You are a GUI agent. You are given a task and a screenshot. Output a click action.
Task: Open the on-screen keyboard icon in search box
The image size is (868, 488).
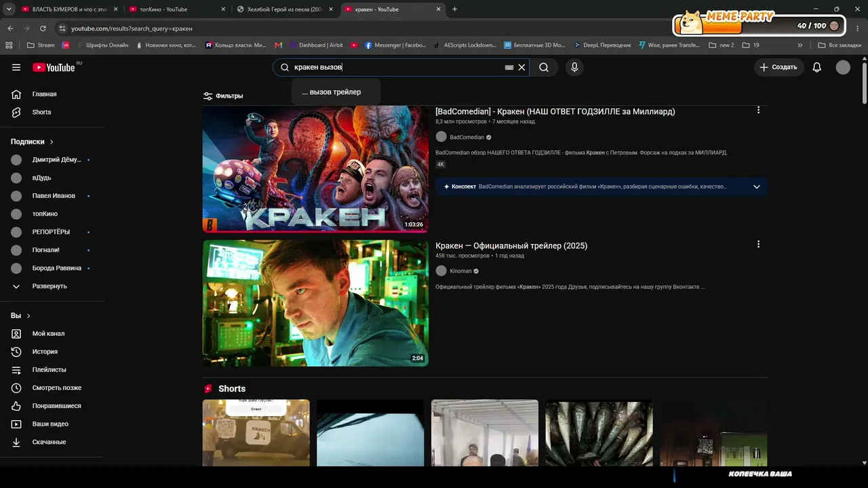(x=509, y=67)
